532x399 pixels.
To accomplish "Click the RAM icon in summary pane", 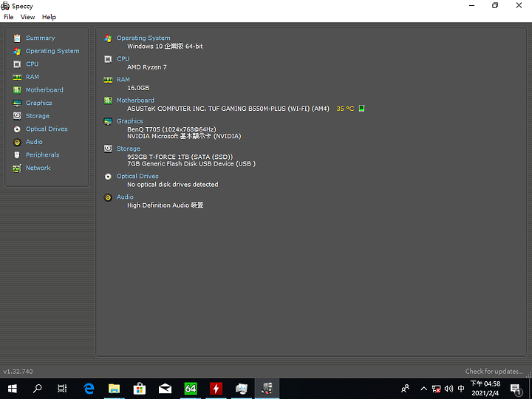I will 108,80.
